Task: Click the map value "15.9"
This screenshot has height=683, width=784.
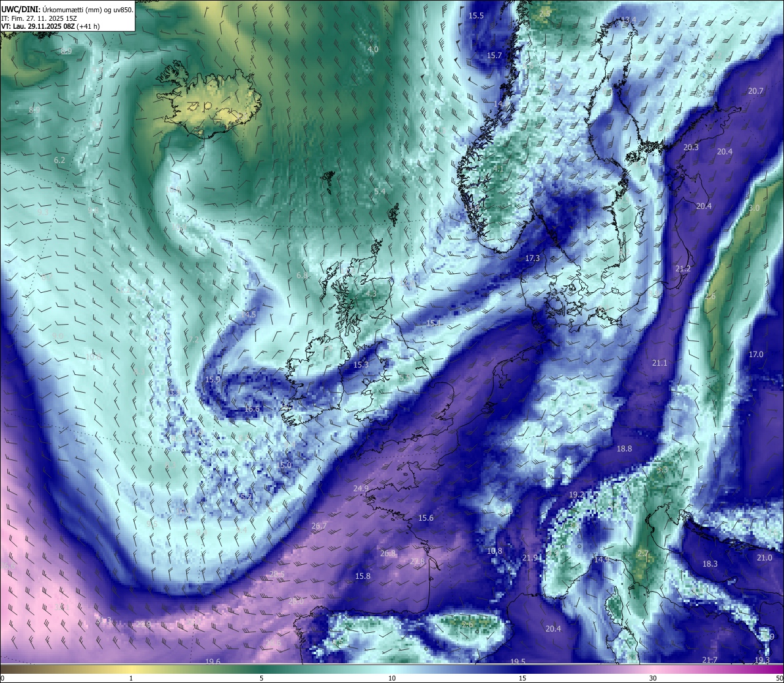Action: click(213, 379)
